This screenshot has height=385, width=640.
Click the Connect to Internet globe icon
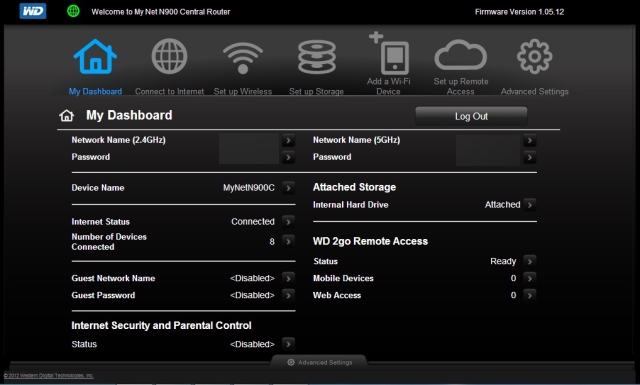pos(169,56)
